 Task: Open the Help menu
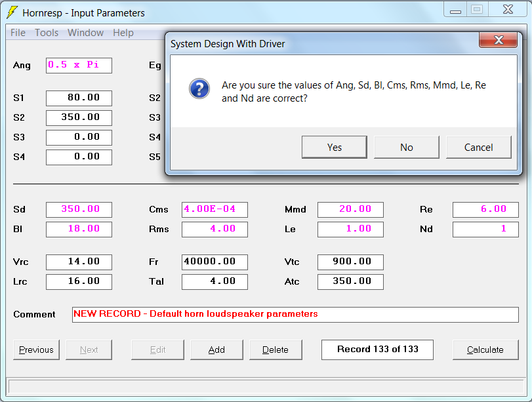(x=123, y=33)
